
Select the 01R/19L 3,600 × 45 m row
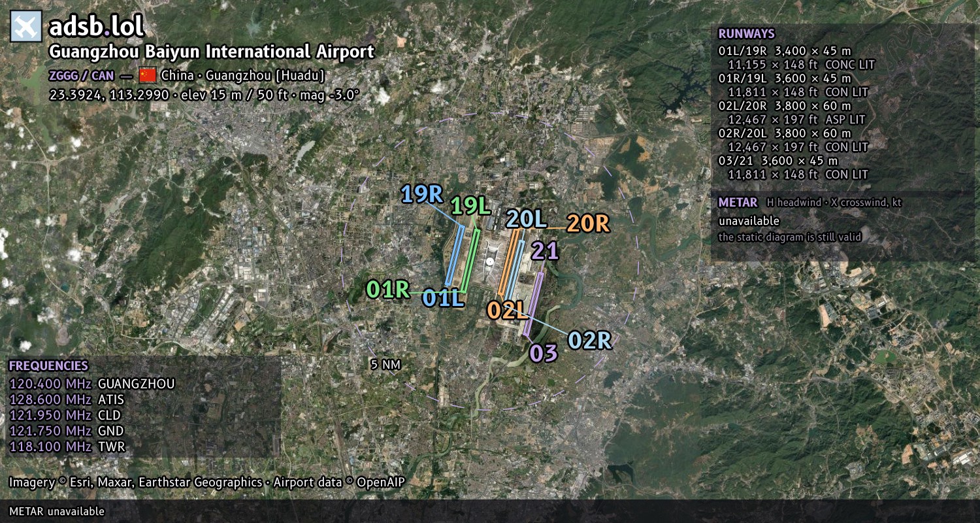tap(785, 78)
